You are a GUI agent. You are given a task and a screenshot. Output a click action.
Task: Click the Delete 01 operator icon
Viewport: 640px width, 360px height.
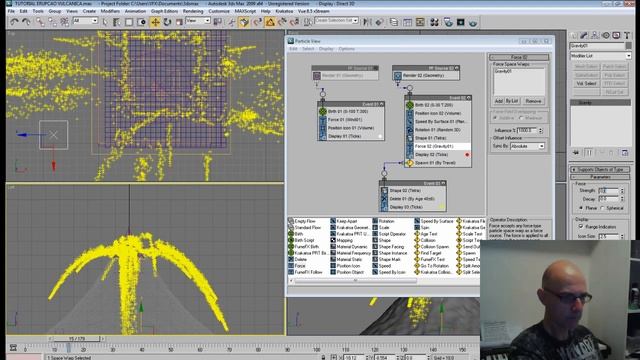pos(384,199)
